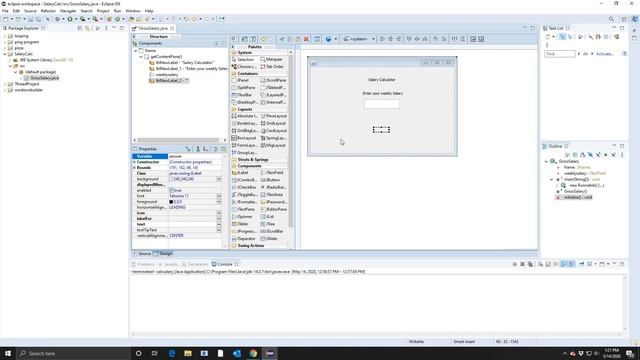Image resolution: width=640 pixels, height=360 pixels.
Task: Select the JScrollPane container item
Action: click(x=273, y=80)
